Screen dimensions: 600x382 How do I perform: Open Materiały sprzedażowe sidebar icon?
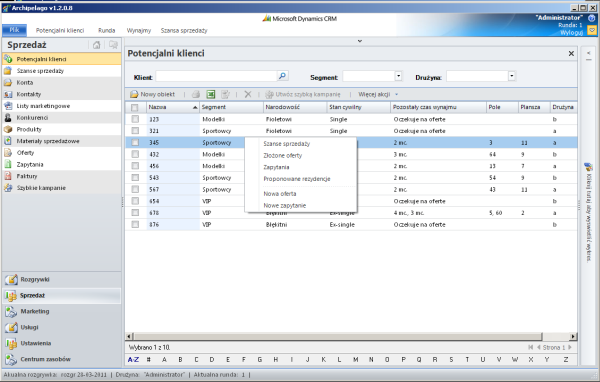coord(8,141)
